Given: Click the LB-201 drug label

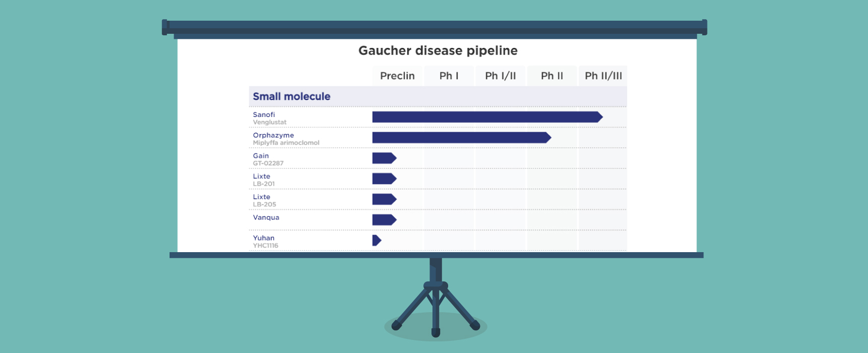Looking at the screenshot, I should [x=264, y=184].
